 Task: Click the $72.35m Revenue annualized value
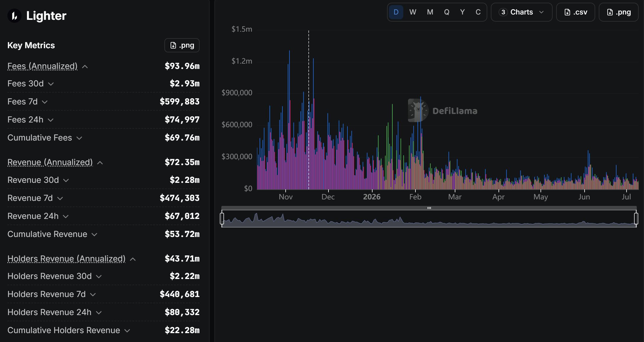coord(182,162)
